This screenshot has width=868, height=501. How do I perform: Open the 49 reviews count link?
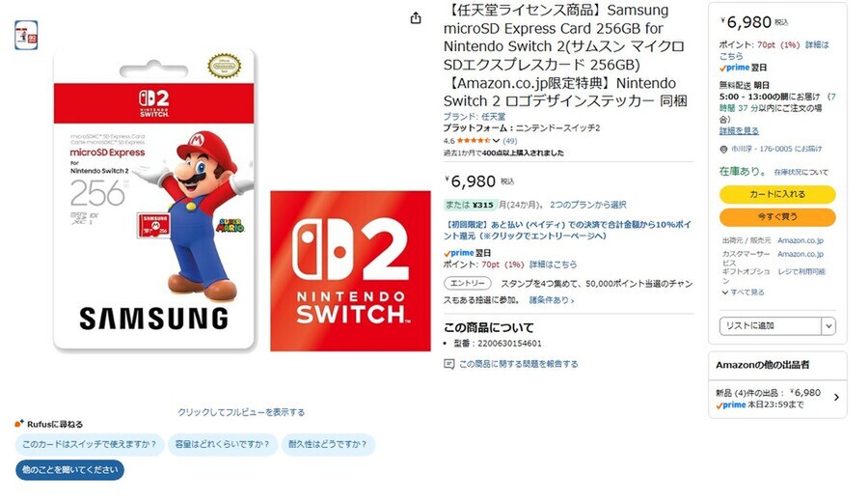(x=510, y=141)
